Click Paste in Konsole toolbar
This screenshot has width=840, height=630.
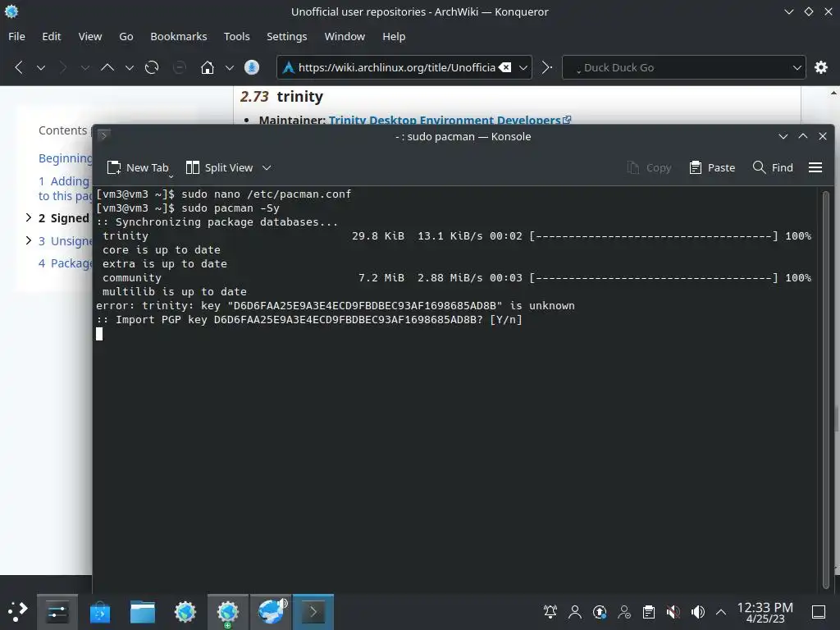click(x=712, y=167)
